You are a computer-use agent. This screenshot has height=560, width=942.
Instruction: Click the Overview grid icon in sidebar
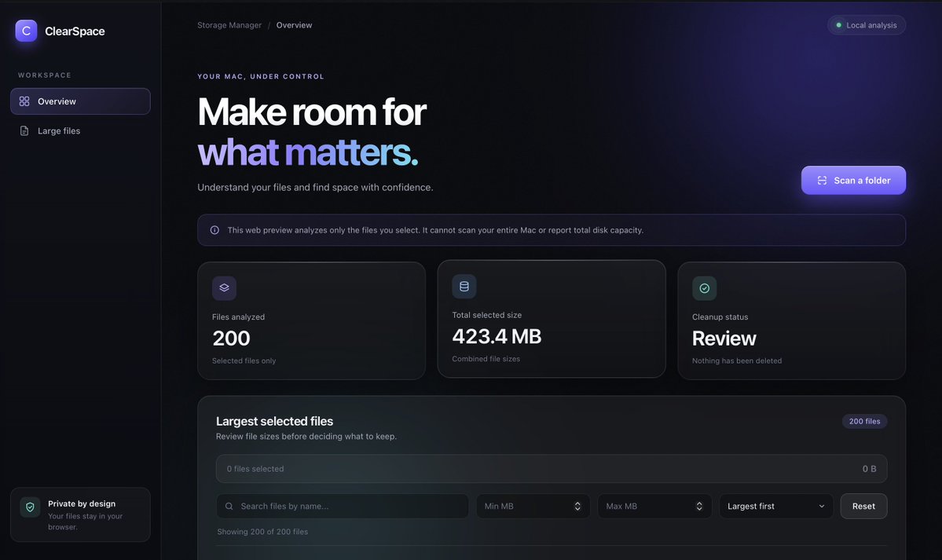24,101
